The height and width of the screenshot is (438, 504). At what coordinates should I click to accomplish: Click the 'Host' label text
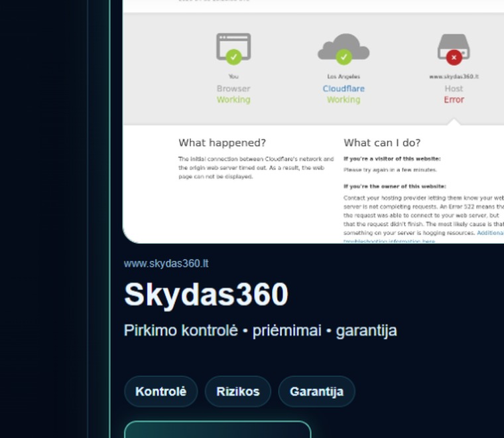(x=454, y=89)
